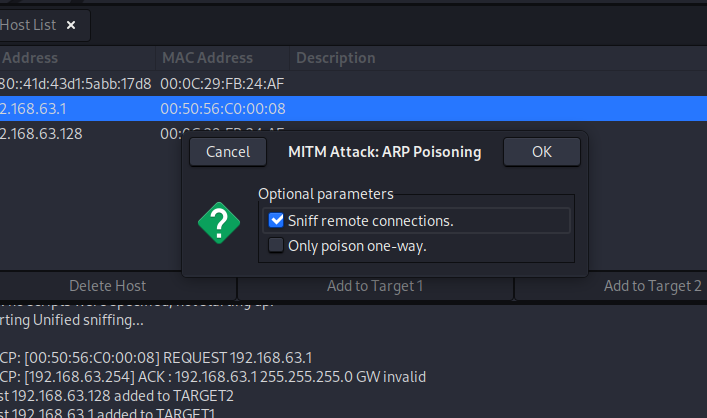Click the MITM Attack: ARP Poisoning title

(385, 152)
